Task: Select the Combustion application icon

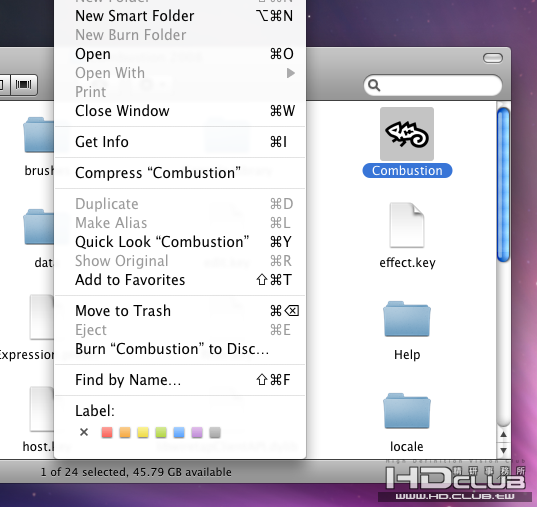Action: [407, 134]
